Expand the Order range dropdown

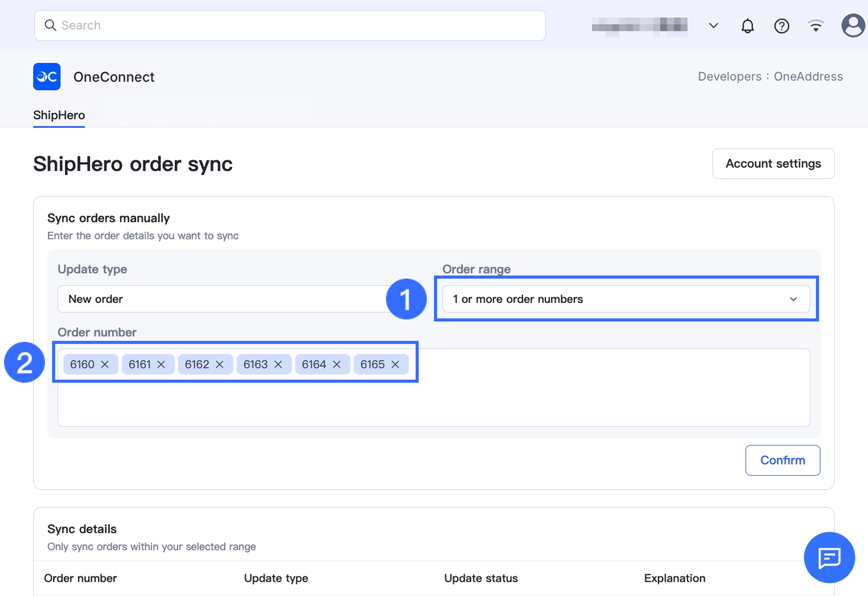[625, 299]
